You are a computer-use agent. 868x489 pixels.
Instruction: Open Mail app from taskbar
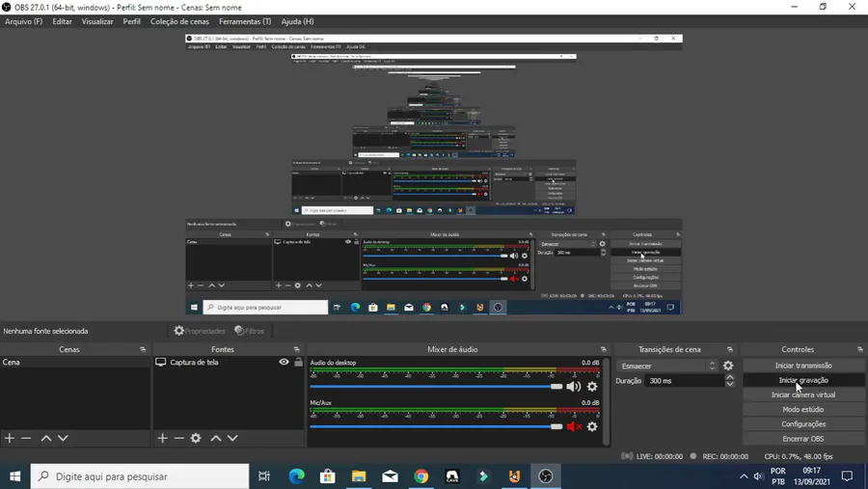click(x=391, y=476)
